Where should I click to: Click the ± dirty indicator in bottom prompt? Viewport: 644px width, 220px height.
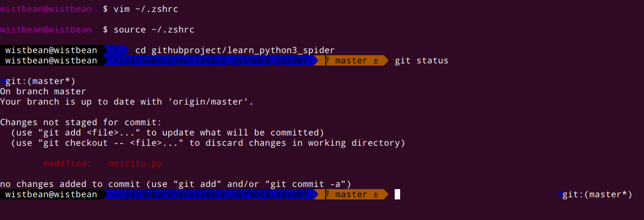[375, 195]
